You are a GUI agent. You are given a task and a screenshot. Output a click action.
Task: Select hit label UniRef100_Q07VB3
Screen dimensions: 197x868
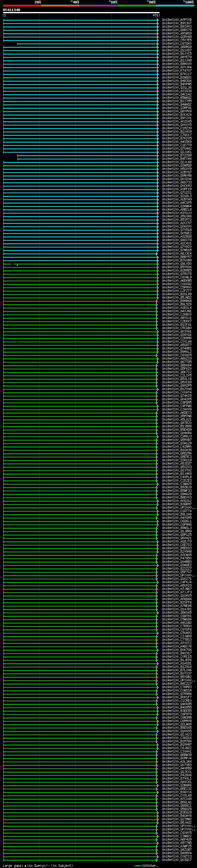pyautogui.click(x=176, y=765)
